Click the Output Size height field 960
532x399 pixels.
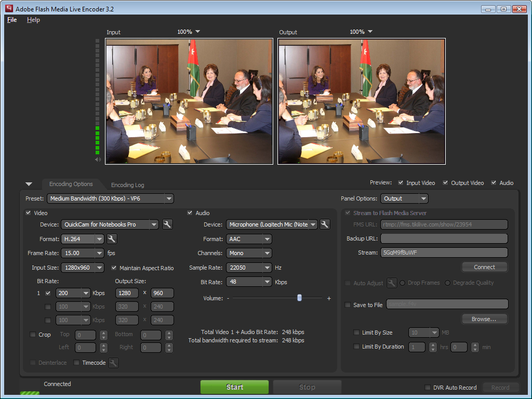click(x=162, y=293)
